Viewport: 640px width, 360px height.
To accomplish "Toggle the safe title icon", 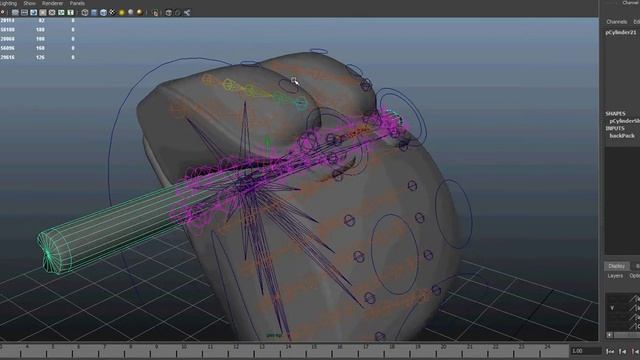I will (70, 13).
